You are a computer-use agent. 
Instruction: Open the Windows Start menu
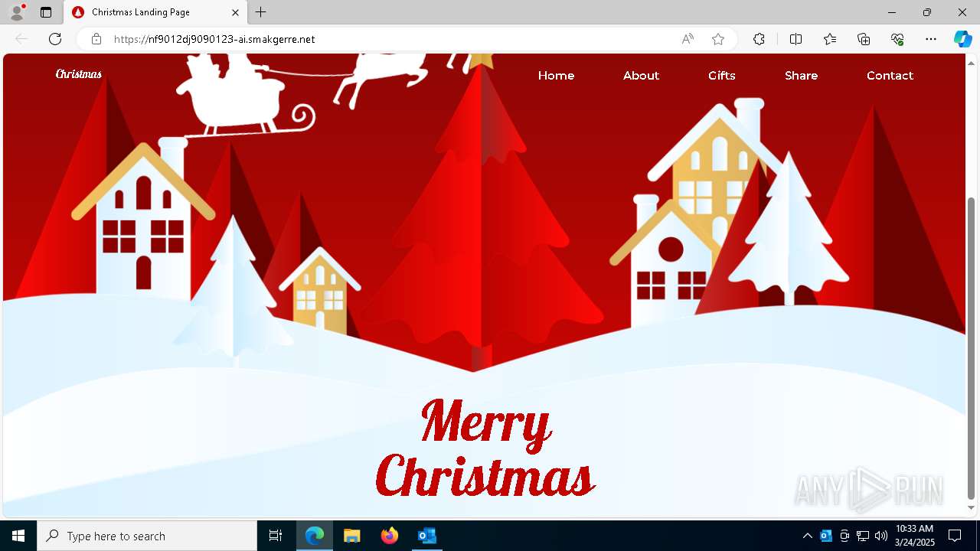click(x=18, y=536)
